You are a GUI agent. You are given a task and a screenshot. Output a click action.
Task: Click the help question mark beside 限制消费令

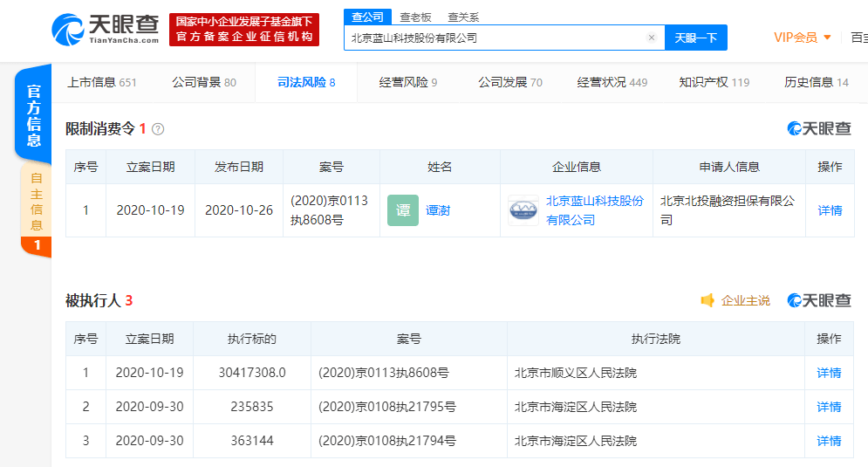point(158,129)
